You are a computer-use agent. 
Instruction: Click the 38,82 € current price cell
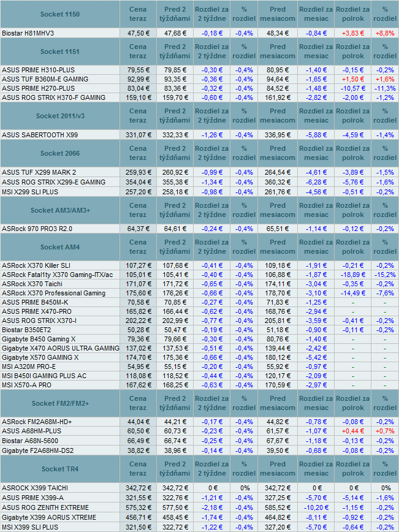tap(139, 450)
